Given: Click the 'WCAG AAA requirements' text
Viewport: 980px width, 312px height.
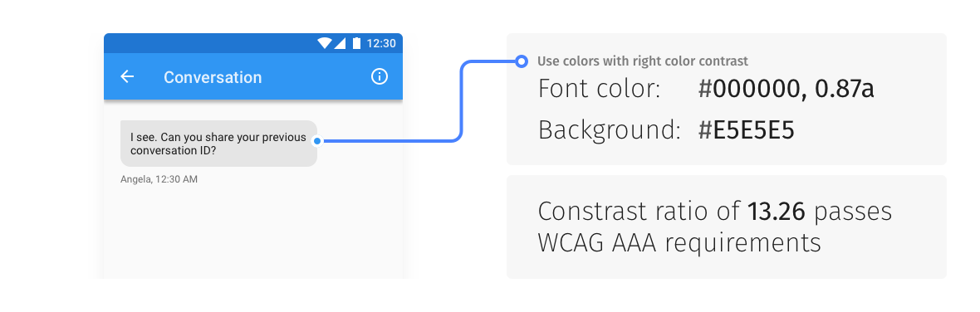Looking at the screenshot, I should [x=679, y=243].
